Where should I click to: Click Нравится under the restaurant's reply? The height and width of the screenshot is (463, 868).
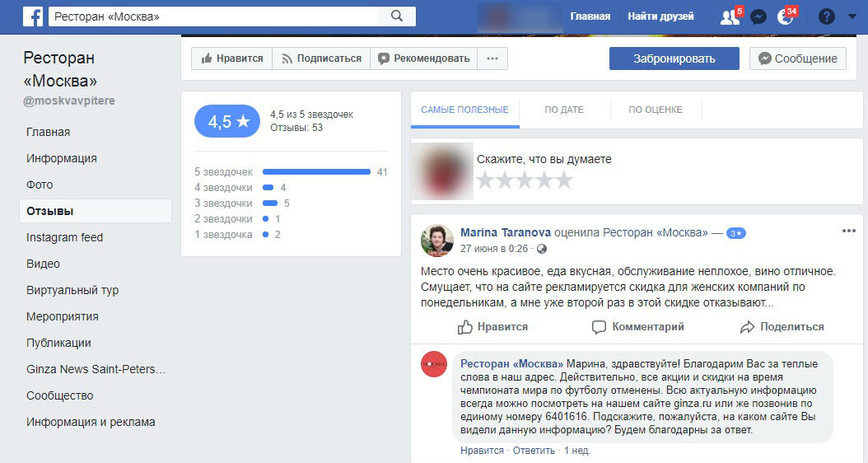[482, 451]
